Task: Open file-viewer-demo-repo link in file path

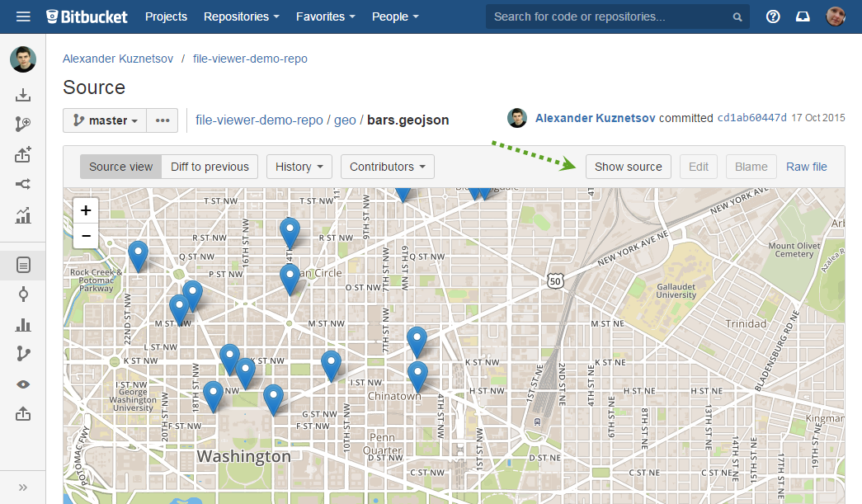Action: (x=259, y=120)
